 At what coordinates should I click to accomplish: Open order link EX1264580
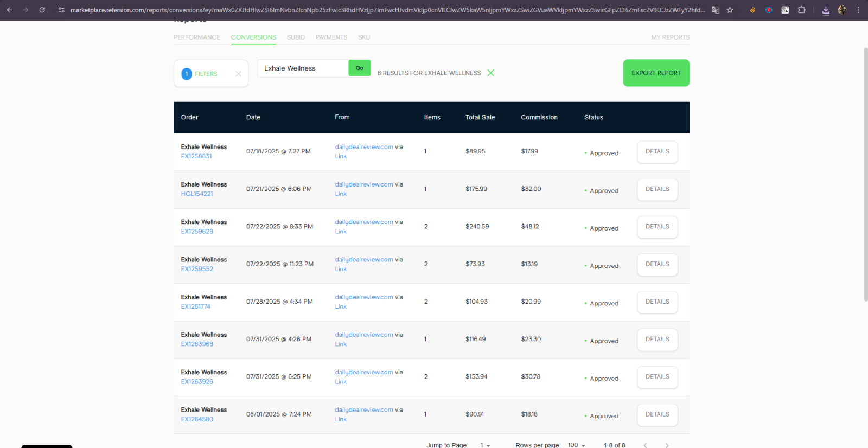[197, 419]
